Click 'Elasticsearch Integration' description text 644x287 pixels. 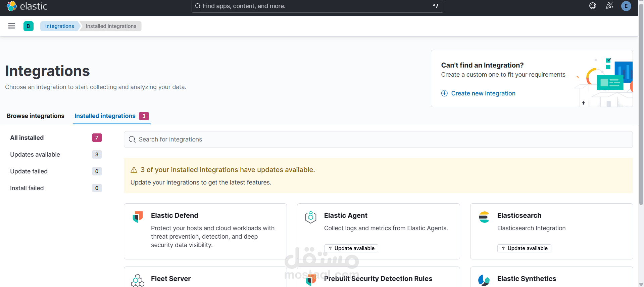coord(531,228)
